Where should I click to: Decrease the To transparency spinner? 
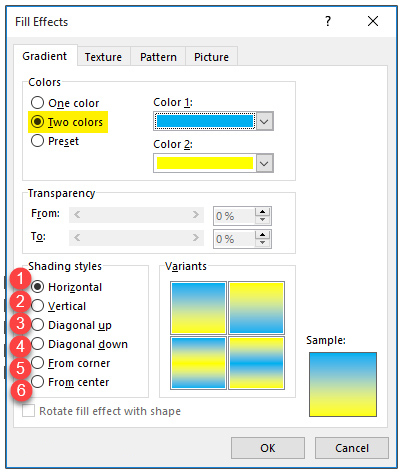coord(263,243)
